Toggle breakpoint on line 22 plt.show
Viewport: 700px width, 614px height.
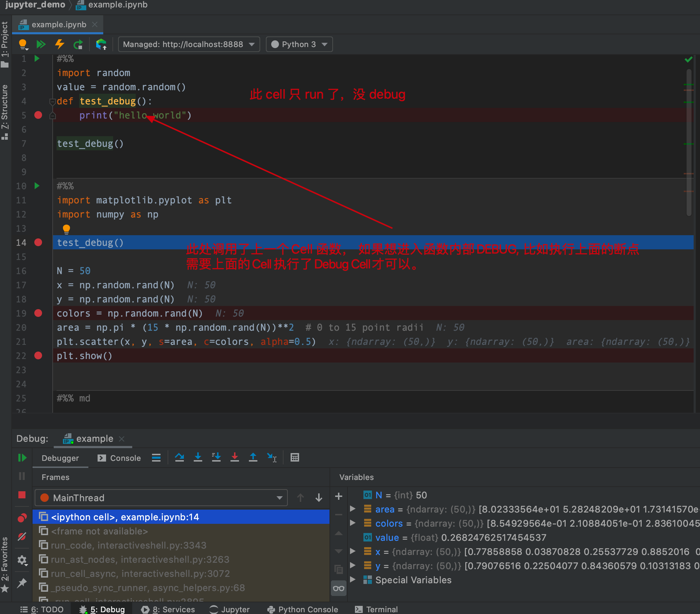click(38, 355)
